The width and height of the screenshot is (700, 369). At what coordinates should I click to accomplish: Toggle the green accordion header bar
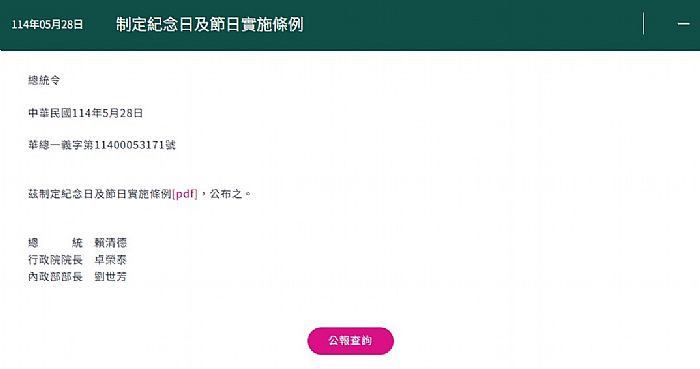point(350,25)
